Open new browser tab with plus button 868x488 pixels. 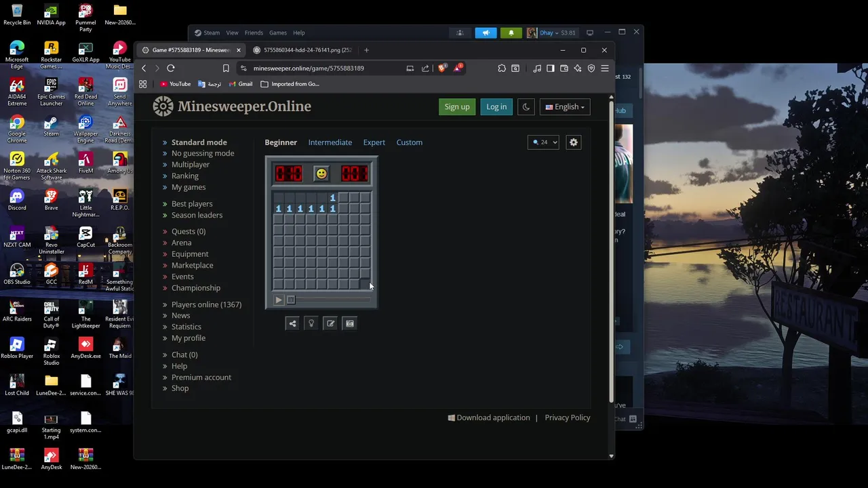(x=366, y=50)
